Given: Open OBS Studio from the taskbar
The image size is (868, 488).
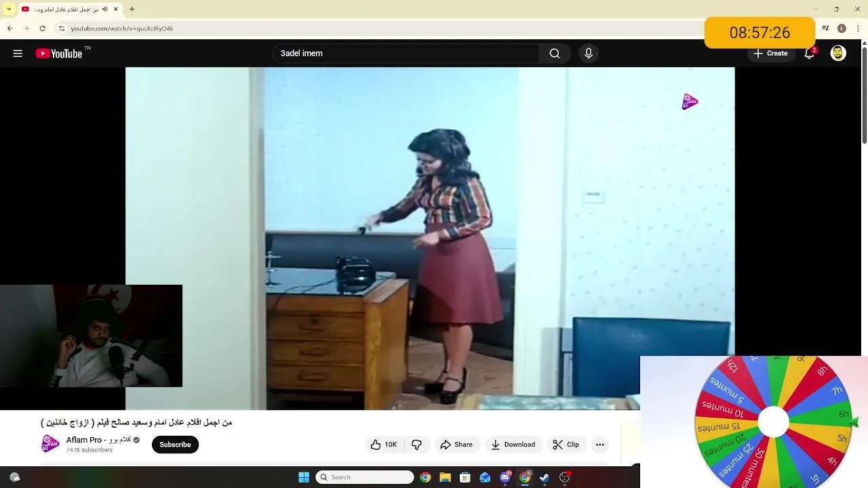Looking at the screenshot, I should click(565, 477).
